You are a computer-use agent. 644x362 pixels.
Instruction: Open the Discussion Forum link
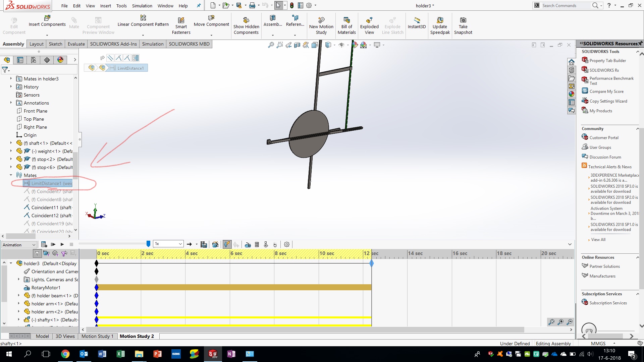(x=605, y=157)
